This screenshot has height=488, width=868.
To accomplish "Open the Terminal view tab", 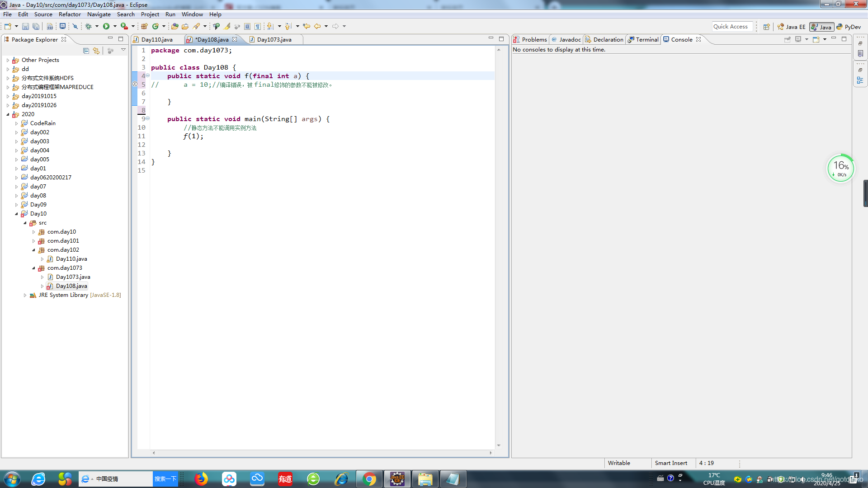I will tap(643, 39).
